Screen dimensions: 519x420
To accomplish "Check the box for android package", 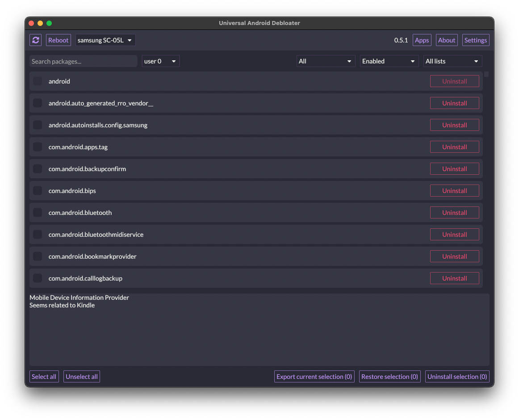I will (38, 81).
